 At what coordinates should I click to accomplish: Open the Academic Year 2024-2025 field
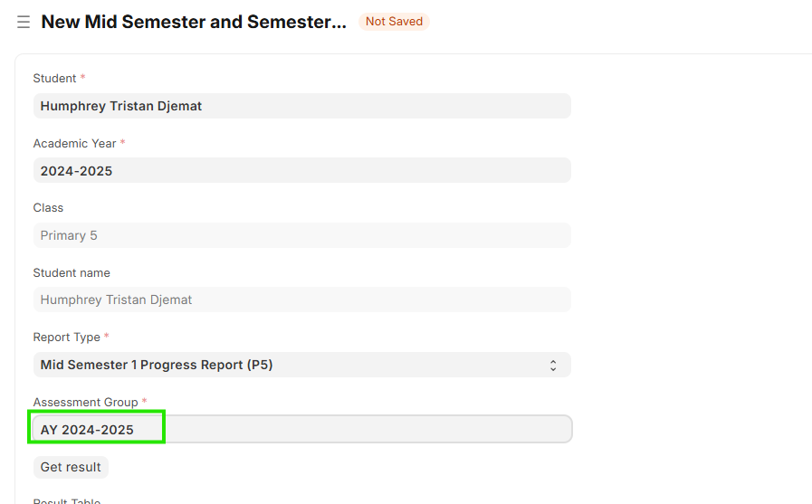pyautogui.click(x=301, y=171)
